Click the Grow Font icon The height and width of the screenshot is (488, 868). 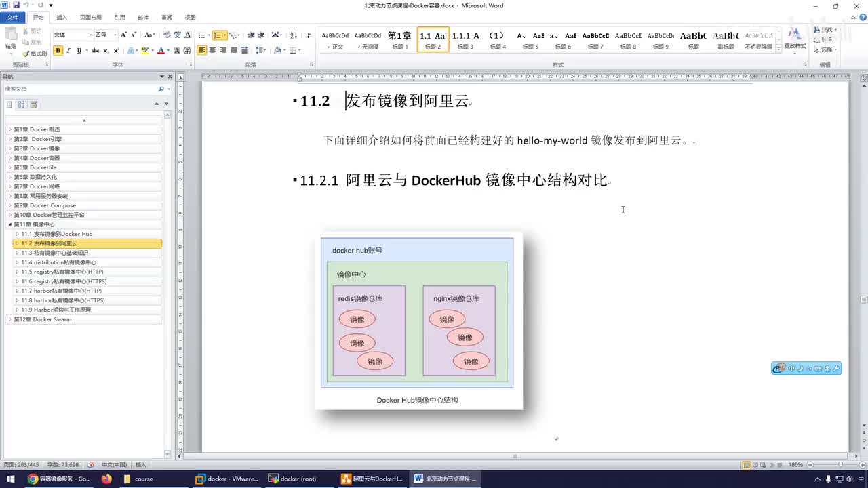[x=124, y=35]
